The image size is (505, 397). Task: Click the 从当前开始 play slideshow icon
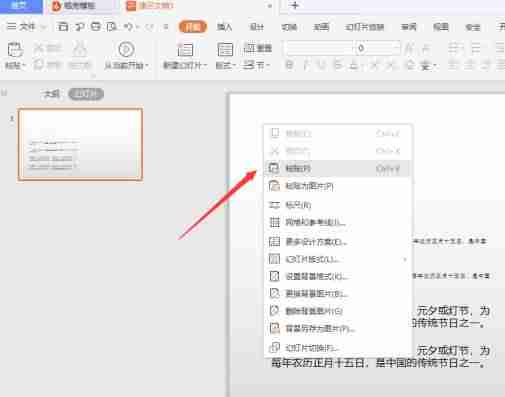tap(126, 50)
